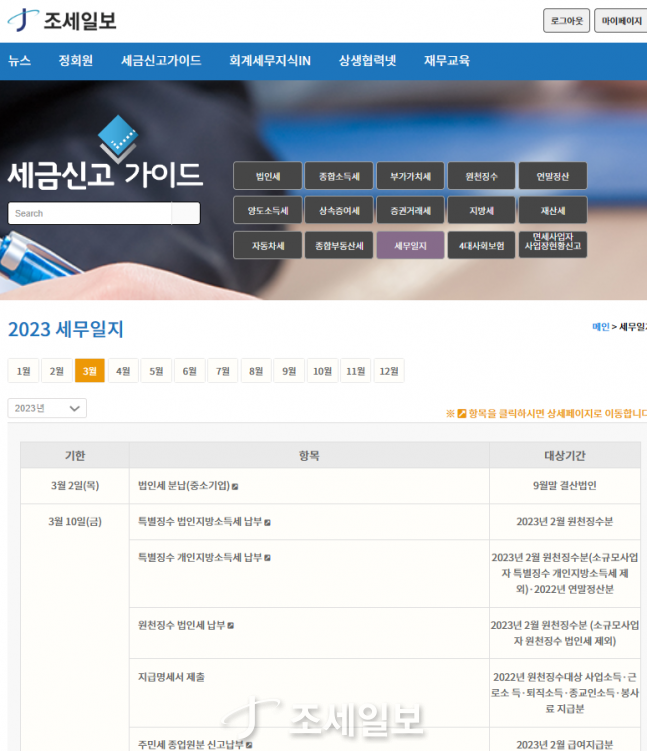Screen dimensions: 647x751
Task: Click the link icon beside 원천징수 법인세 납부
Action: coord(231,626)
